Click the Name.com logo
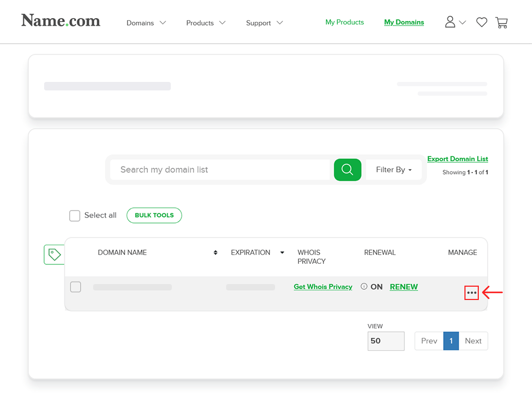Screen dimensions: 532x400 pyautogui.click(x=61, y=21)
